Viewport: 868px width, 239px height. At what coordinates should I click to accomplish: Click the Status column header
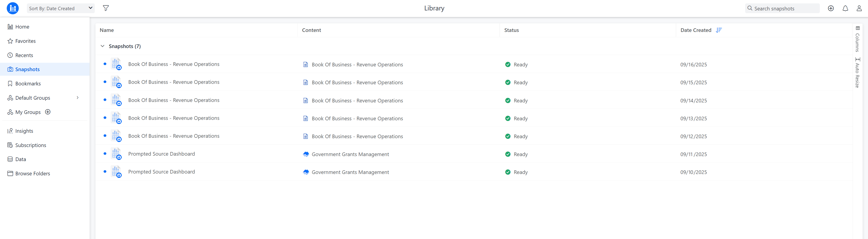[x=511, y=30]
